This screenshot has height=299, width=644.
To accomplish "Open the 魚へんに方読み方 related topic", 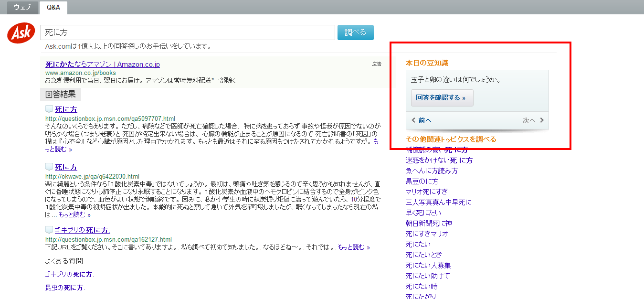I will [x=432, y=171].
